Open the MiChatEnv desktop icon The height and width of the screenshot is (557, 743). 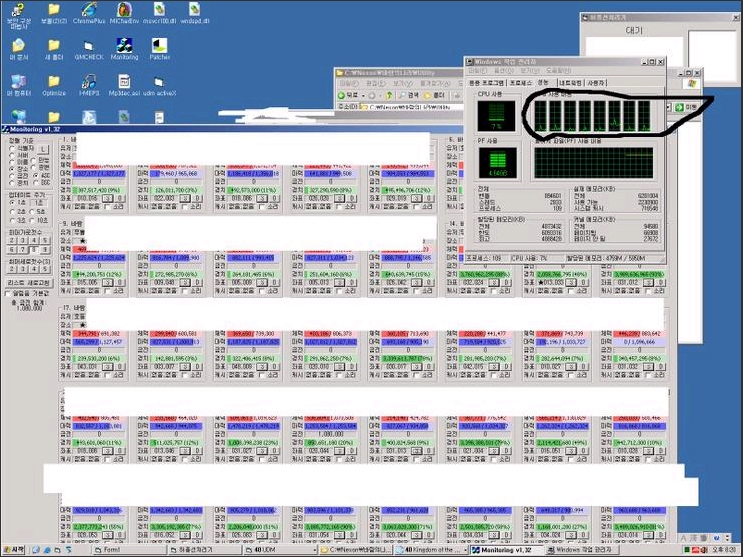click(x=125, y=9)
